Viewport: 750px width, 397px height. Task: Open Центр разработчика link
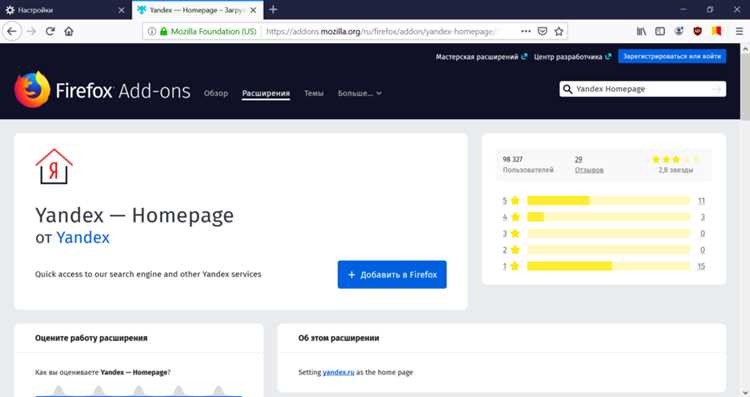tap(573, 56)
